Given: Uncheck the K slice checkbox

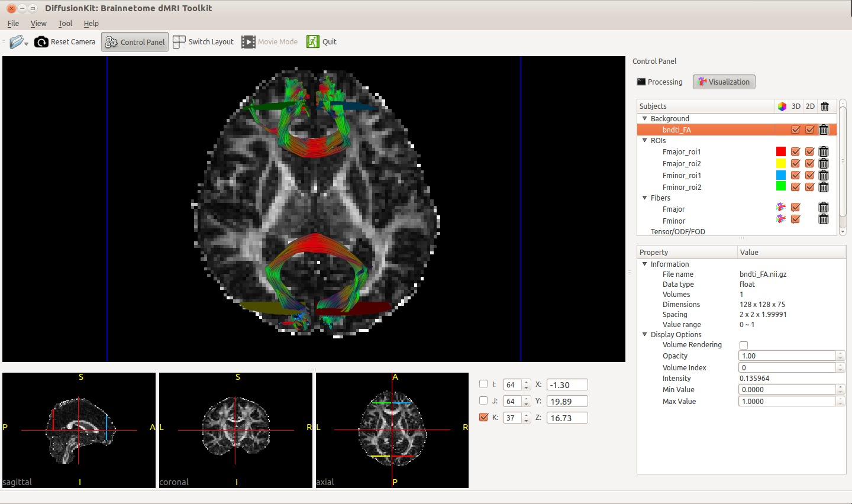Looking at the screenshot, I should [483, 417].
